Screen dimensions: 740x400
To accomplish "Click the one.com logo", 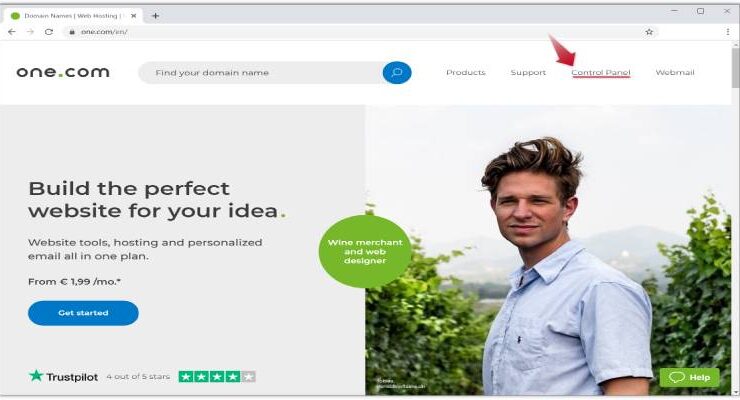I will 63,72.
